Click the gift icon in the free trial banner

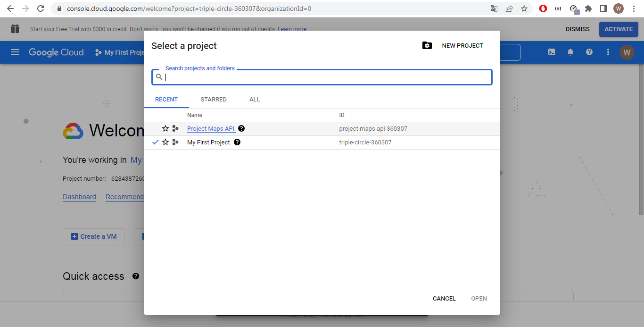tap(15, 29)
